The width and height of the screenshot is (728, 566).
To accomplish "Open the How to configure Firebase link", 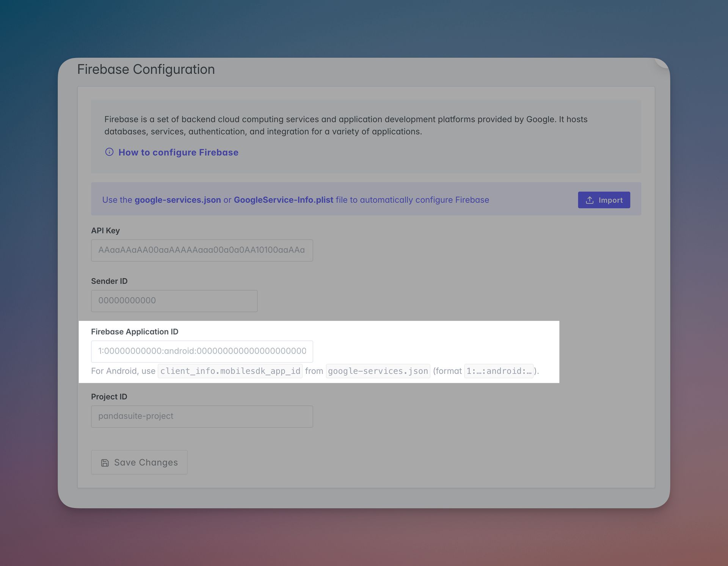I will click(178, 153).
